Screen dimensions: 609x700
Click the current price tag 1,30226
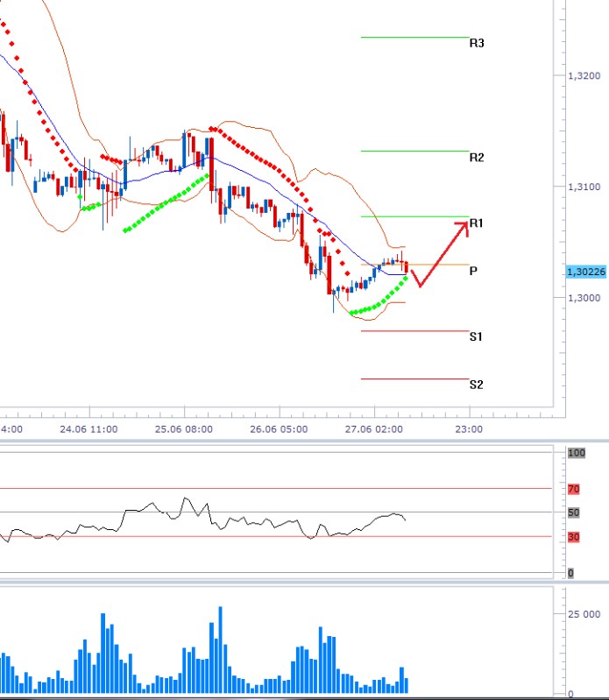point(586,272)
